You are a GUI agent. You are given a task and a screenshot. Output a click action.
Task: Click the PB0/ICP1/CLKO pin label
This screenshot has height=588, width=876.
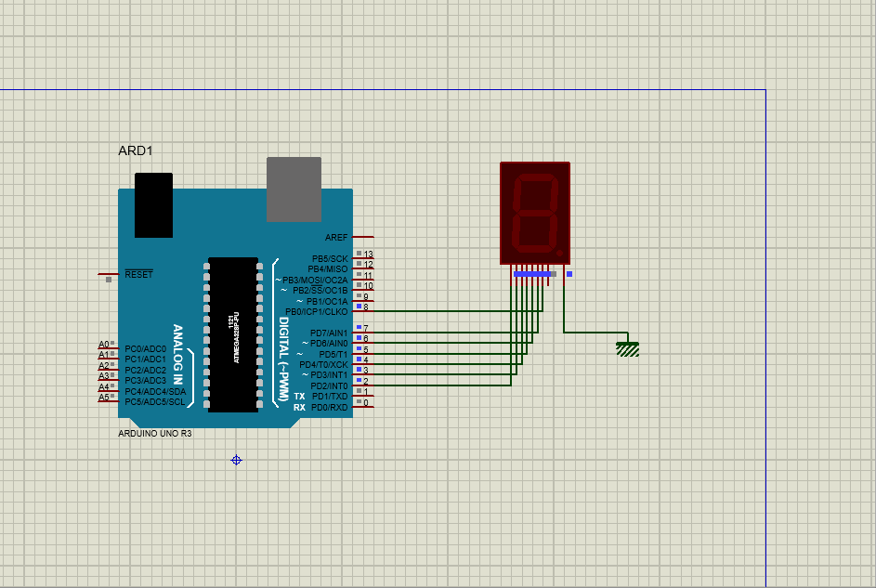[x=316, y=311]
